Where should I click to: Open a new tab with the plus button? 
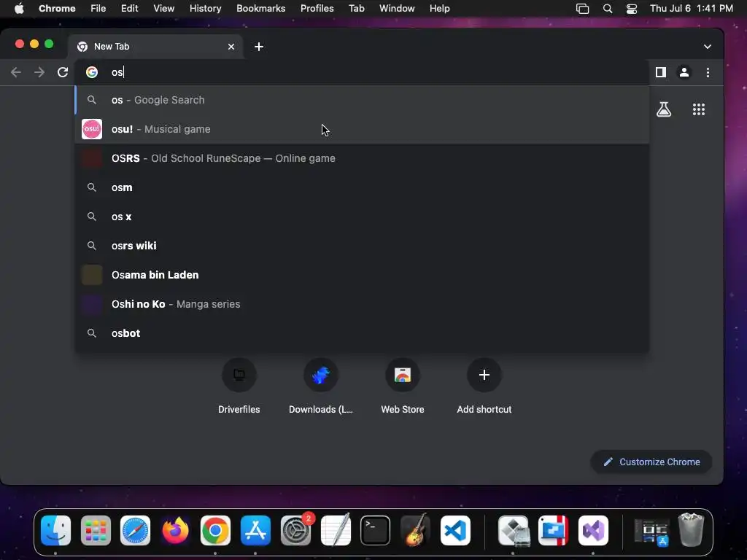(x=259, y=47)
